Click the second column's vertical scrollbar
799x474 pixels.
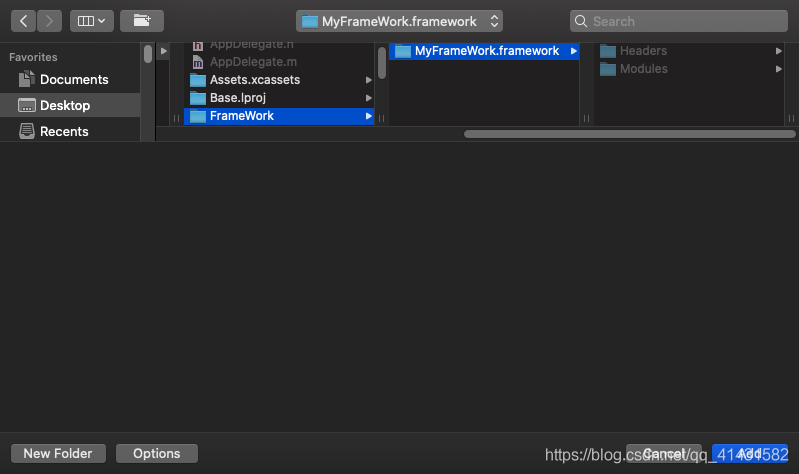point(382,63)
